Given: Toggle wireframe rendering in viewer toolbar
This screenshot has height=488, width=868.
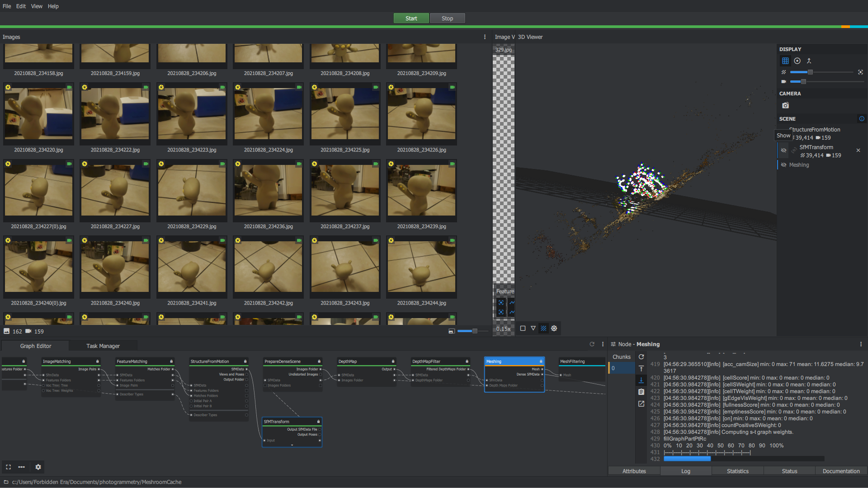Looking at the screenshot, I should click(x=543, y=328).
